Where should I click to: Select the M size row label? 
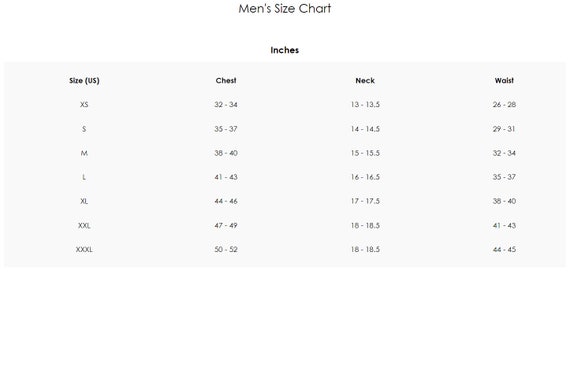click(84, 153)
